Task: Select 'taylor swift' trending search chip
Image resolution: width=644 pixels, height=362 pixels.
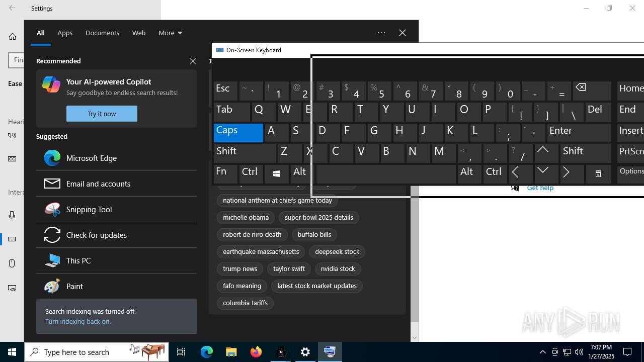Action: (x=289, y=268)
